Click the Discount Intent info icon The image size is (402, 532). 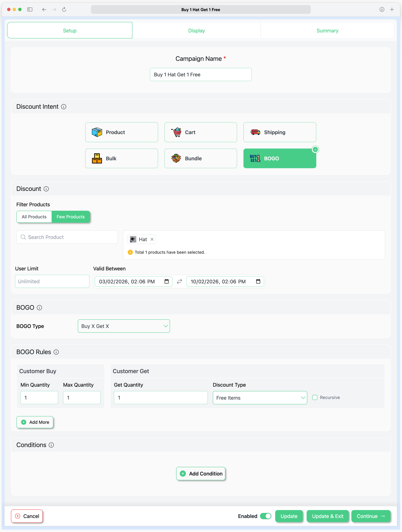click(64, 107)
